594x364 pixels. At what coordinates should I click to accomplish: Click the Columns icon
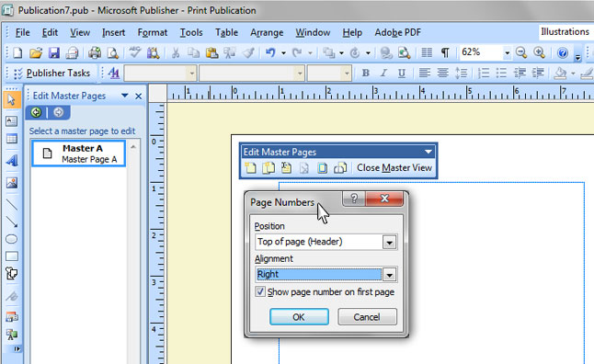click(x=427, y=52)
